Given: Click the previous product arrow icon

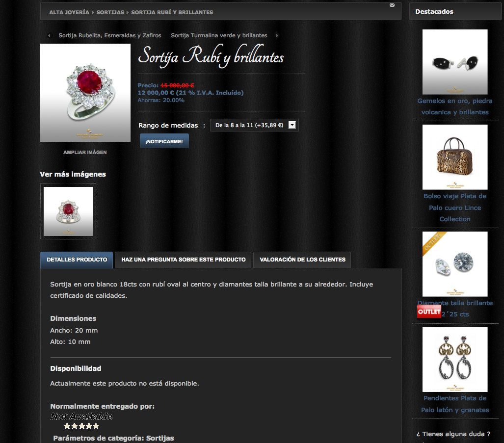Looking at the screenshot, I should [x=49, y=36].
